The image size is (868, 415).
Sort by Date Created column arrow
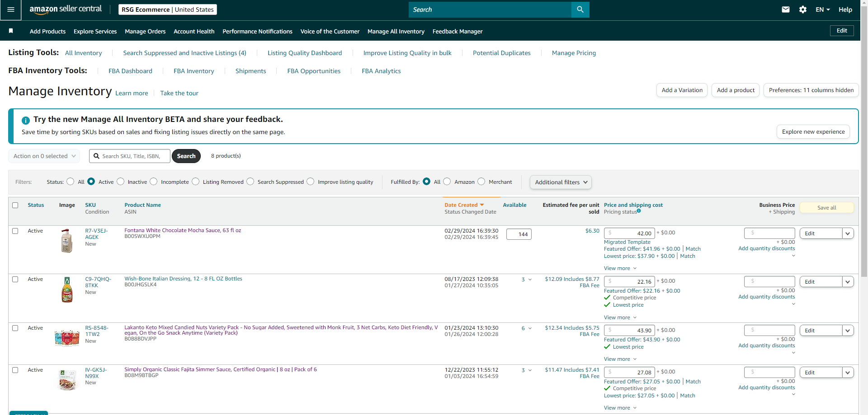[482, 205]
